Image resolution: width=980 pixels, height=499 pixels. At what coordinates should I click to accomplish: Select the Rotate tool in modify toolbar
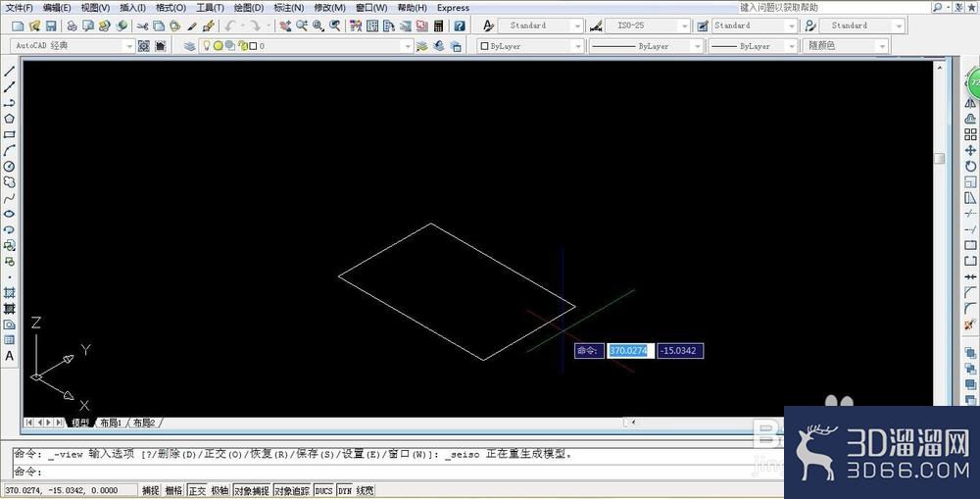coord(970,167)
